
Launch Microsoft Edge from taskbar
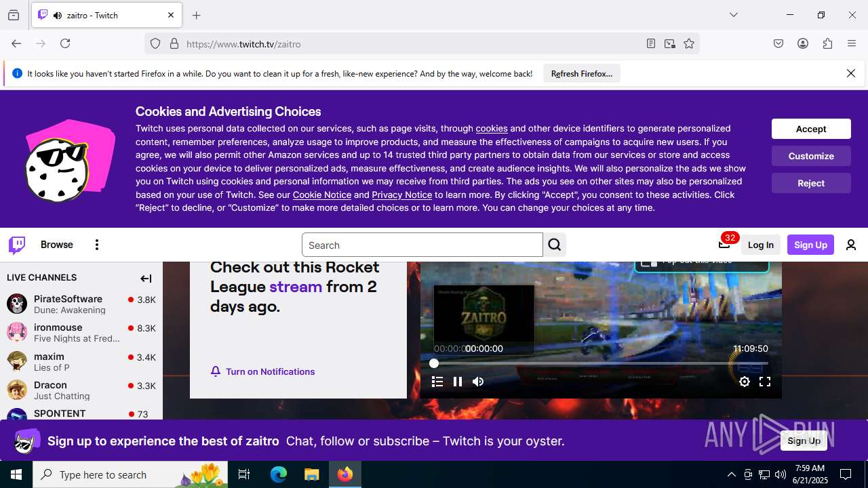(279, 474)
